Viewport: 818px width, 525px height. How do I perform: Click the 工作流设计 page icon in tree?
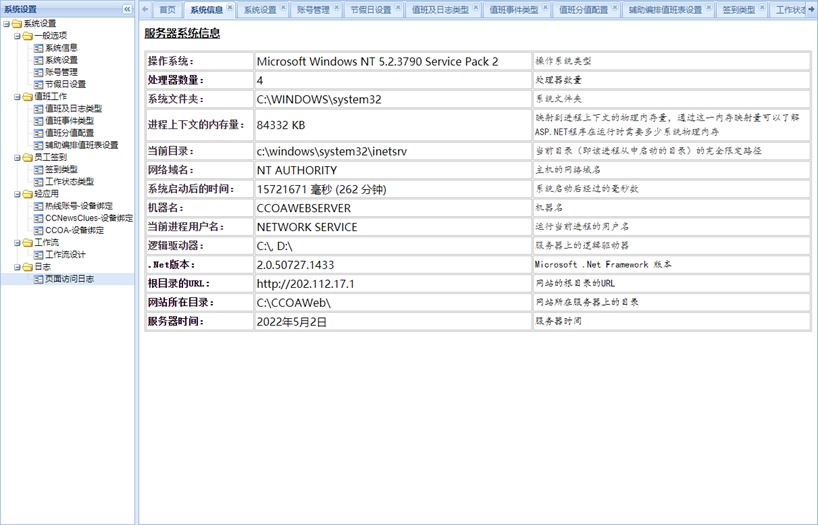[x=38, y=255]
